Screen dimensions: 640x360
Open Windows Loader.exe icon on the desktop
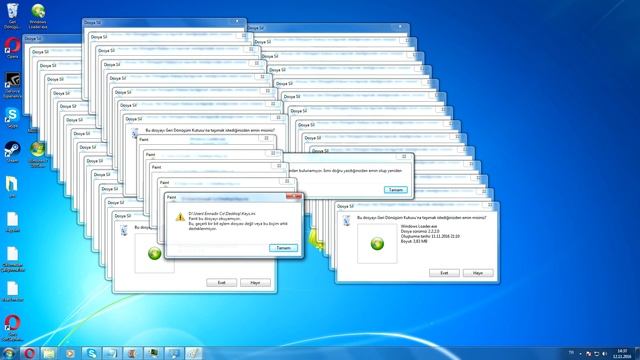[x=38, y=16]
